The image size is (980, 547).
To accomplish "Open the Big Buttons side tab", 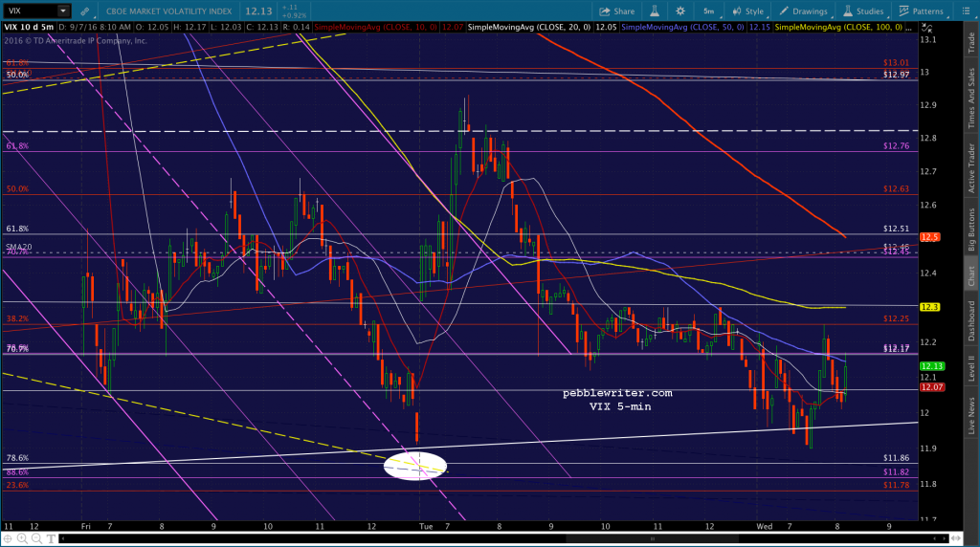I will (x=971, y=230).
